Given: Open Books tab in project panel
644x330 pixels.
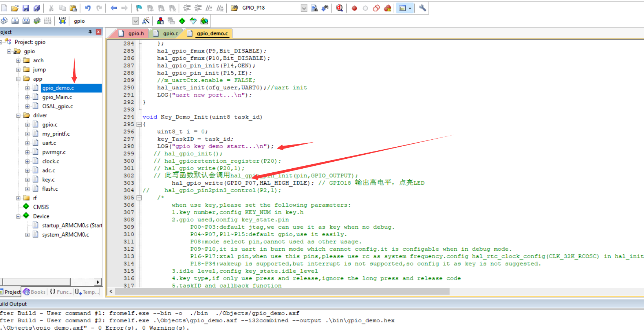Looking at the screenshot, I should pyautogui.click(x=34, y=292).
